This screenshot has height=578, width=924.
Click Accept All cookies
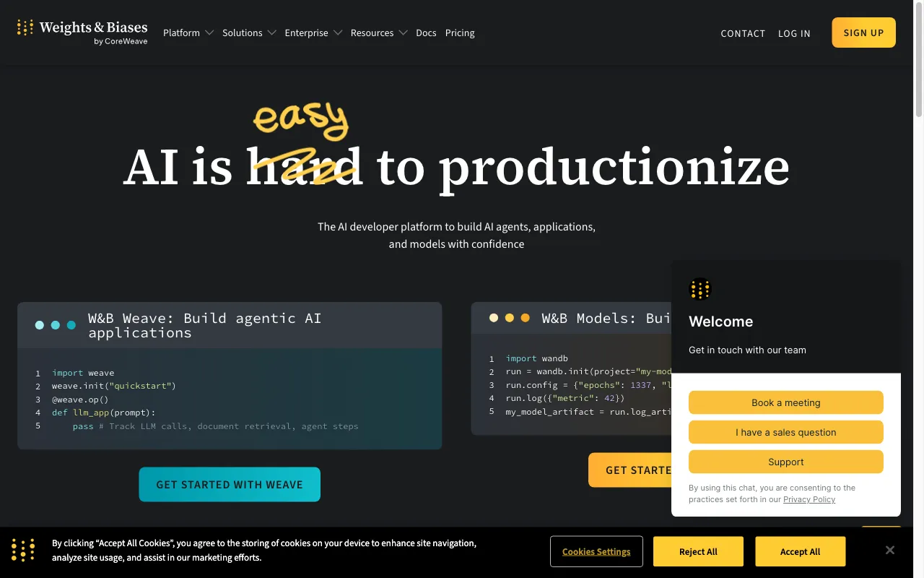pos(800,551)
